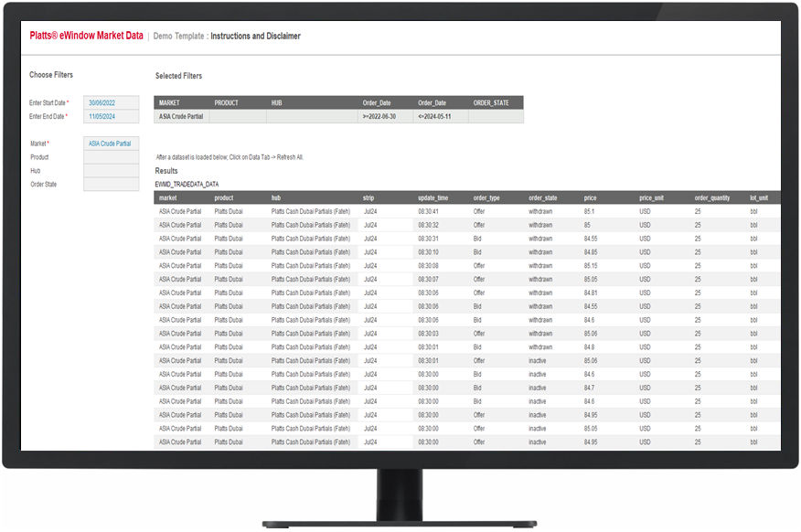
Task: Click the update_time cell 08:30:41
Action: click(428, 211)
